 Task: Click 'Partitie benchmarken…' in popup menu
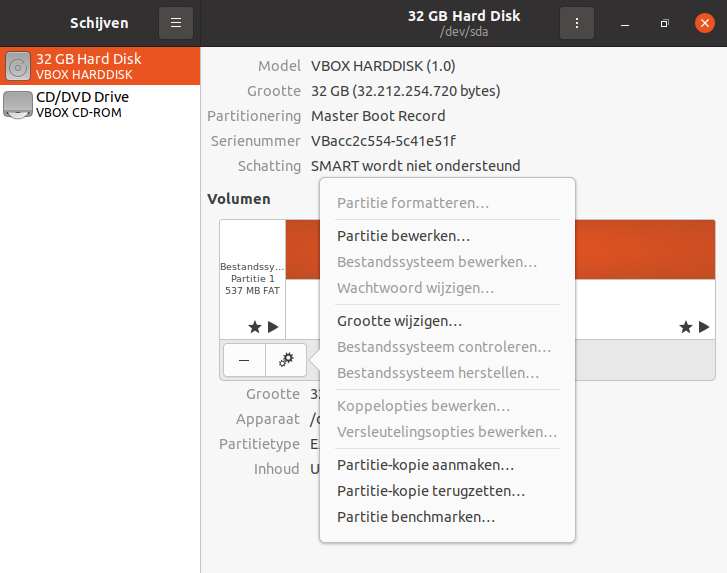(415, 517)
